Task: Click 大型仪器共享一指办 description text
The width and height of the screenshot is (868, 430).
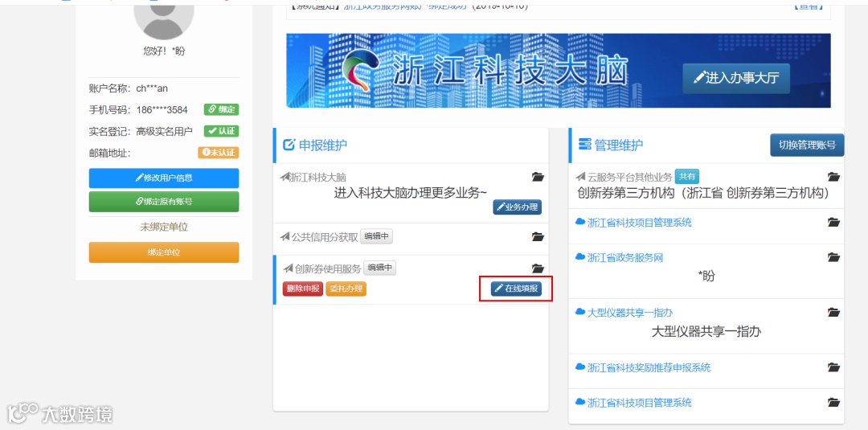Action: coord(706,332)
